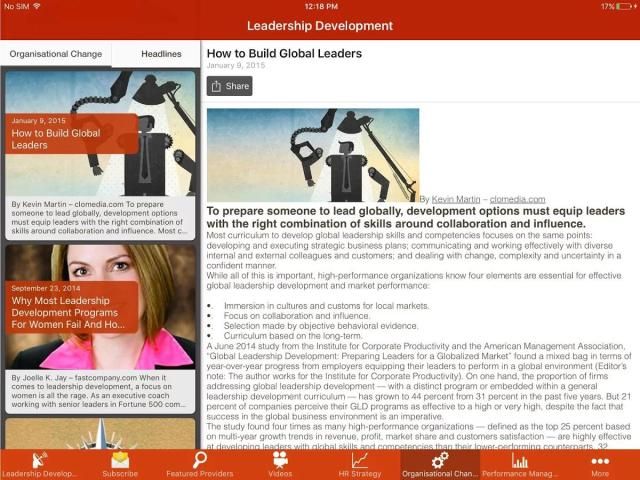Switch to the Headlines tab

[161, 54]
